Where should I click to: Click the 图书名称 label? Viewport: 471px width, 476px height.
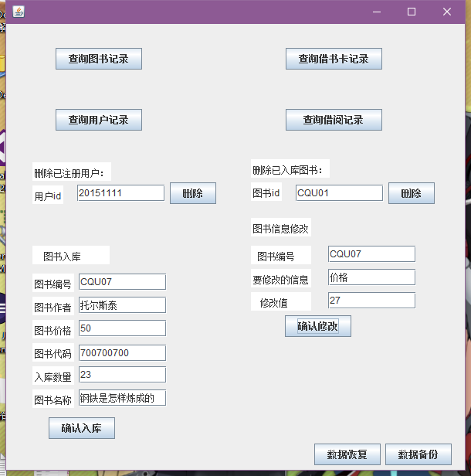pos(53,399)
